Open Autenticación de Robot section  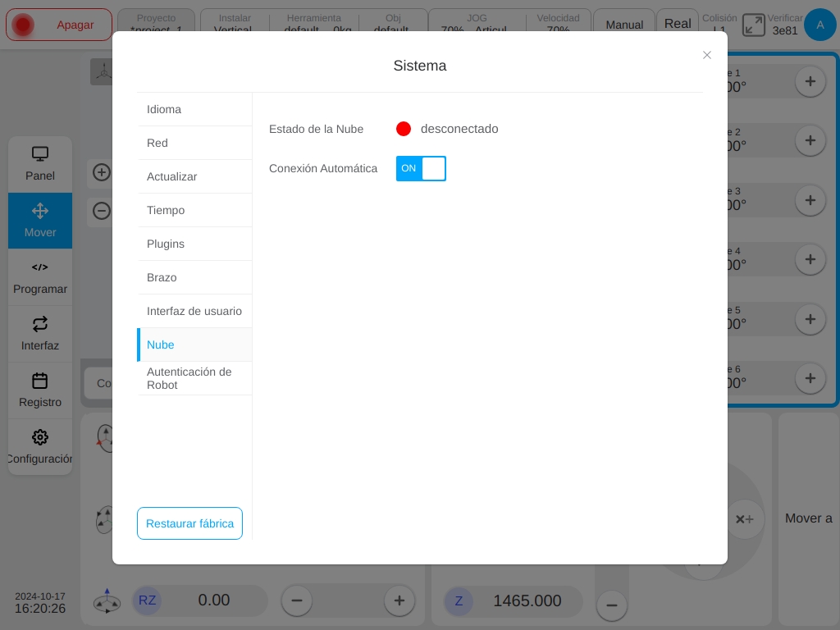(x=194, y=379)
